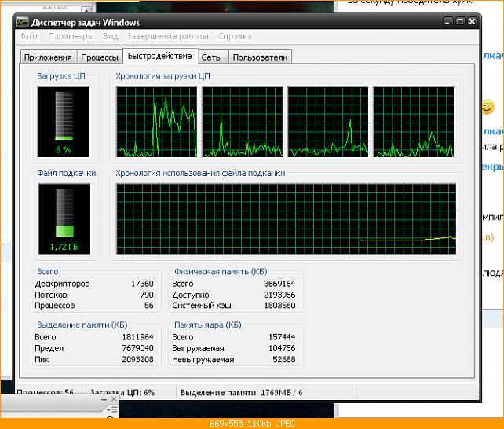
Task: Open the Файл menu
Action: click(x=29, y=36)
